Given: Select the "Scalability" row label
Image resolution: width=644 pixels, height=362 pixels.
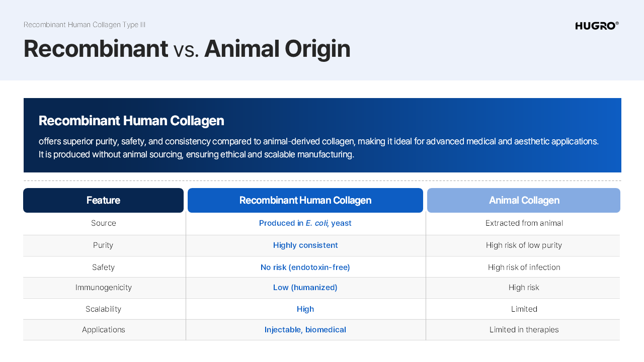Looking at the screenshot, I should (x=103, y=309).
